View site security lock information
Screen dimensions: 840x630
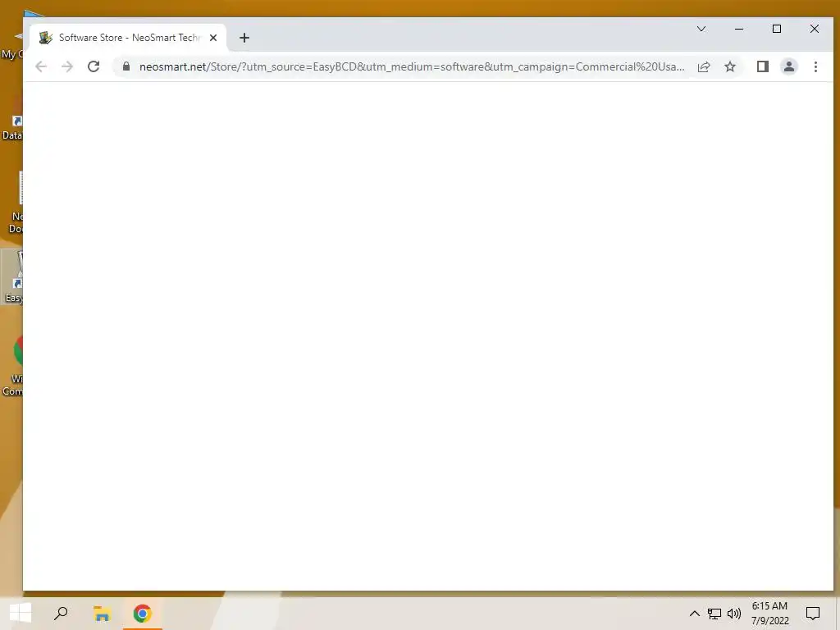[126, 66]
